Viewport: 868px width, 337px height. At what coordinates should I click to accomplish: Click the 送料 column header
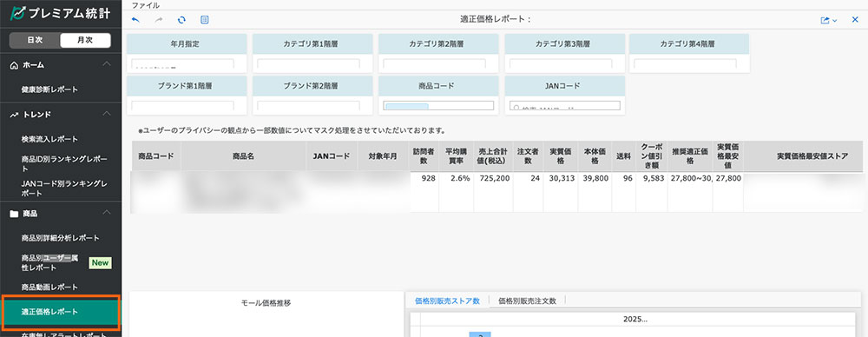[x=623, y=156]
